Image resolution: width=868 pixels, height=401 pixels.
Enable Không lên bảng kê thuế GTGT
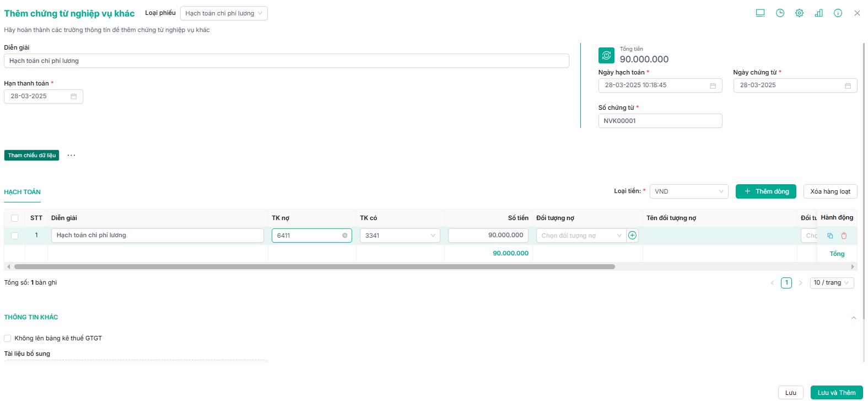point(8,338)
